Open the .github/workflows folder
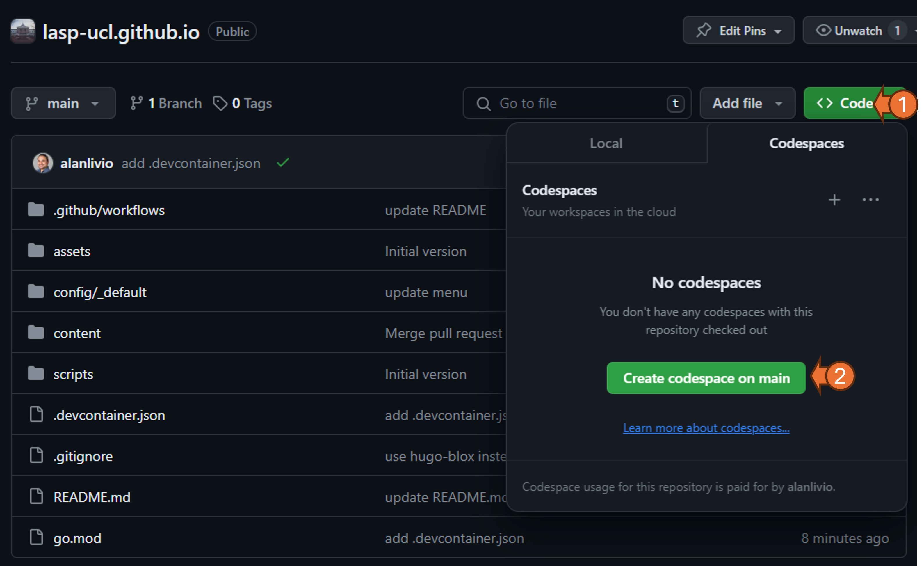 109,210
